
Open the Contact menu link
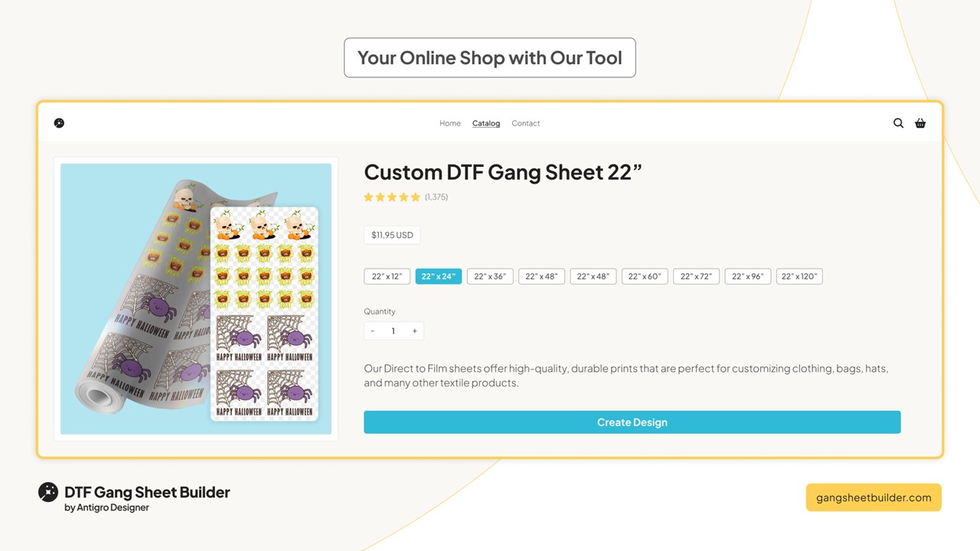tap(526, 123)
